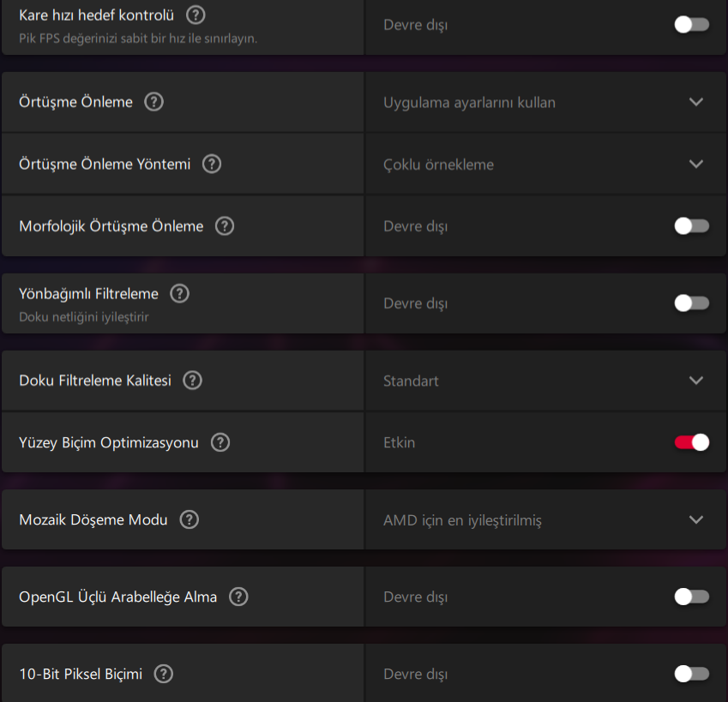Expand the Örtüşme Önleme dropdown
This screenshot has width=728, height=702.
(x=695, y=102)
